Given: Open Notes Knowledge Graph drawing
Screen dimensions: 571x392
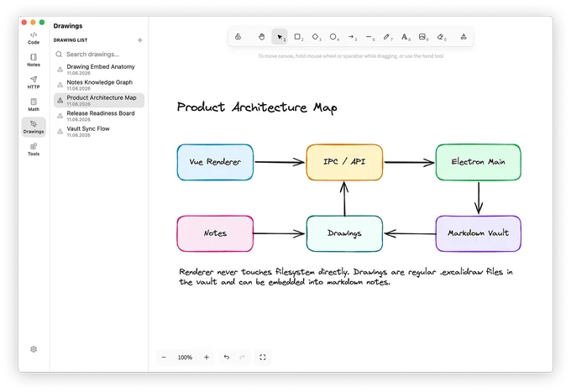Looking at the screenshot, I should (x=99, y=85).
